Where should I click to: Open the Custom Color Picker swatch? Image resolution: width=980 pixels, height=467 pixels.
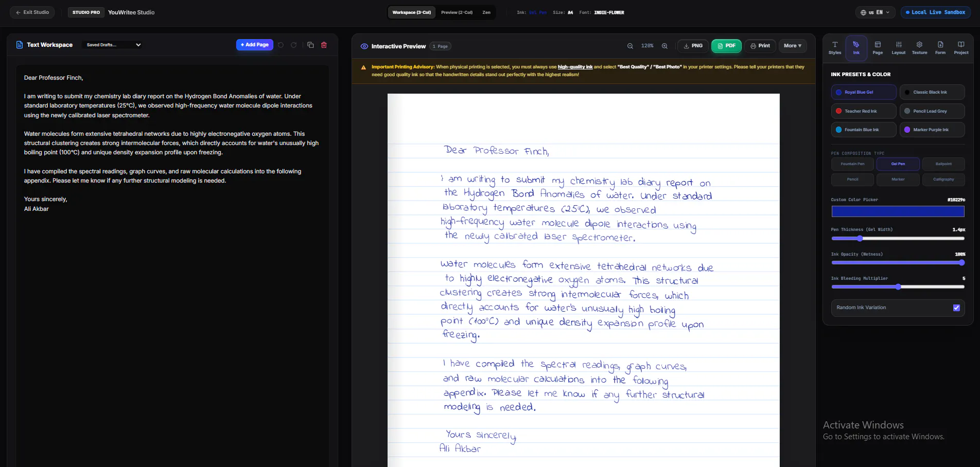point(898,211)
